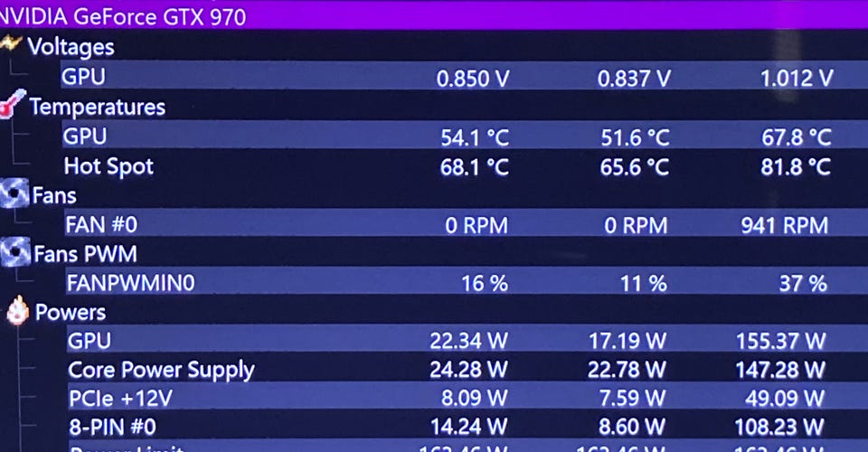Click the 0.850 V voltage value
Screen dimensions: 868x452
click(473, 78)
